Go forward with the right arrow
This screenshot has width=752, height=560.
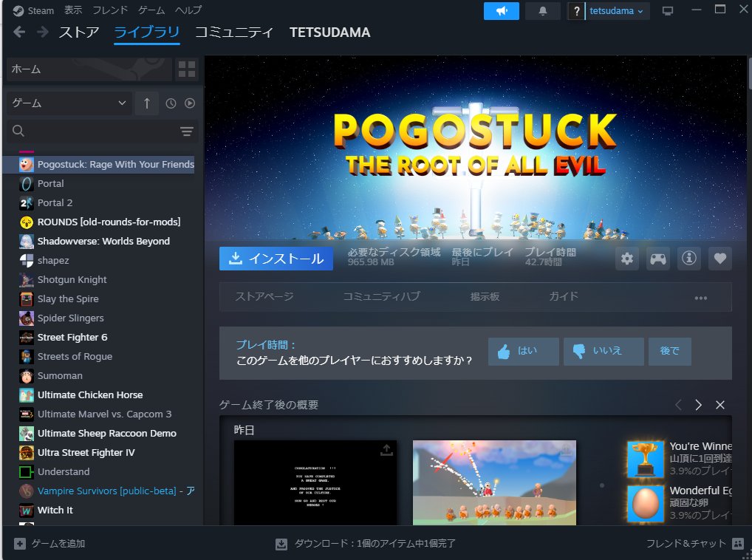[x=43, y=32]
